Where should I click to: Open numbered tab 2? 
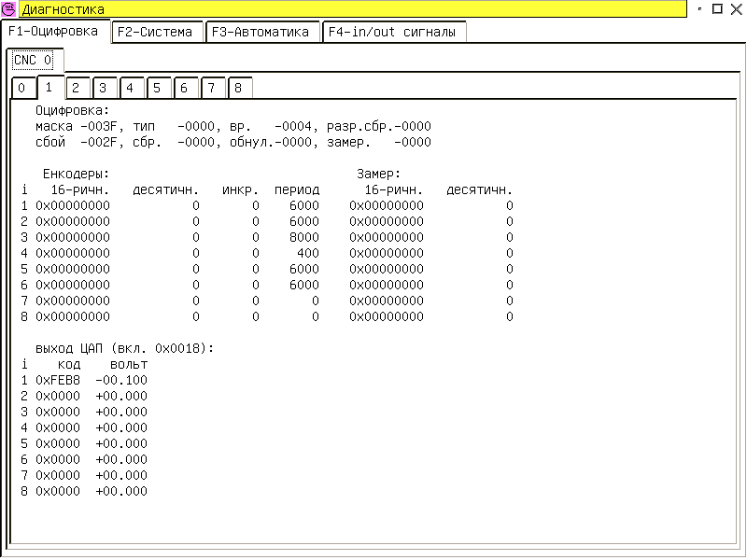click(76, 89)
